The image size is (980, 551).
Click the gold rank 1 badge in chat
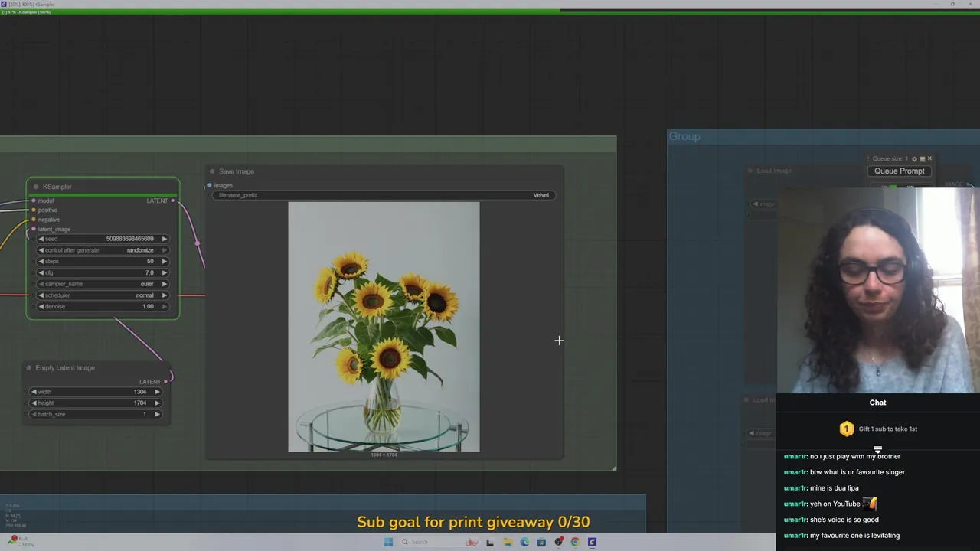click(846, 429)
